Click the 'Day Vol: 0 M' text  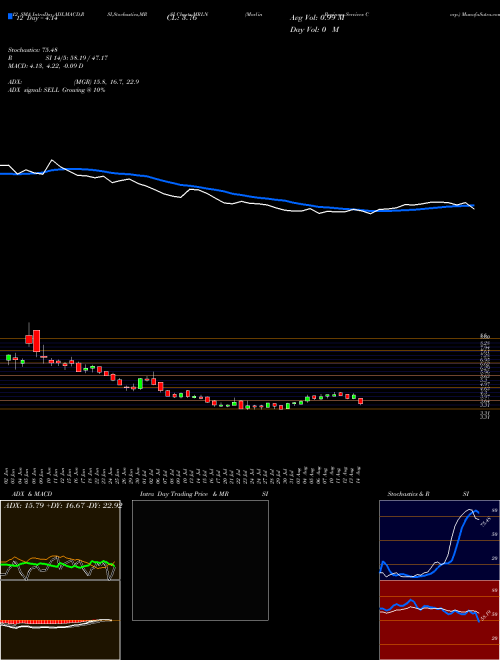point(314,30)
